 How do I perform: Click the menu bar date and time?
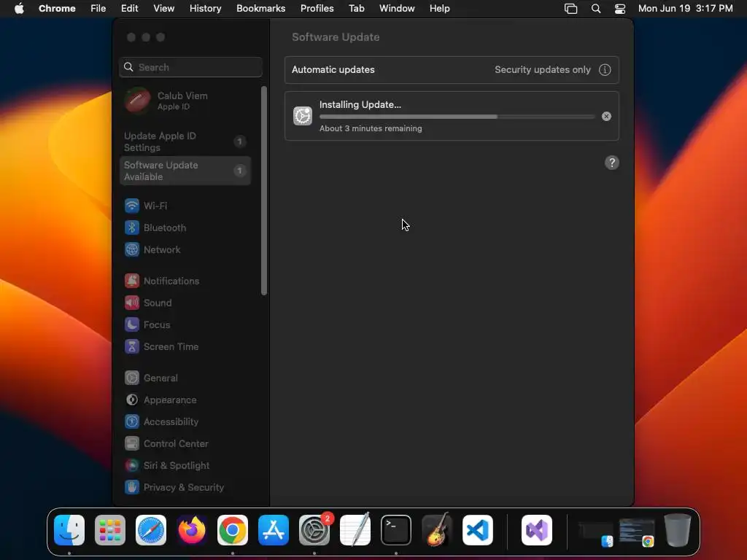(685, 9)
